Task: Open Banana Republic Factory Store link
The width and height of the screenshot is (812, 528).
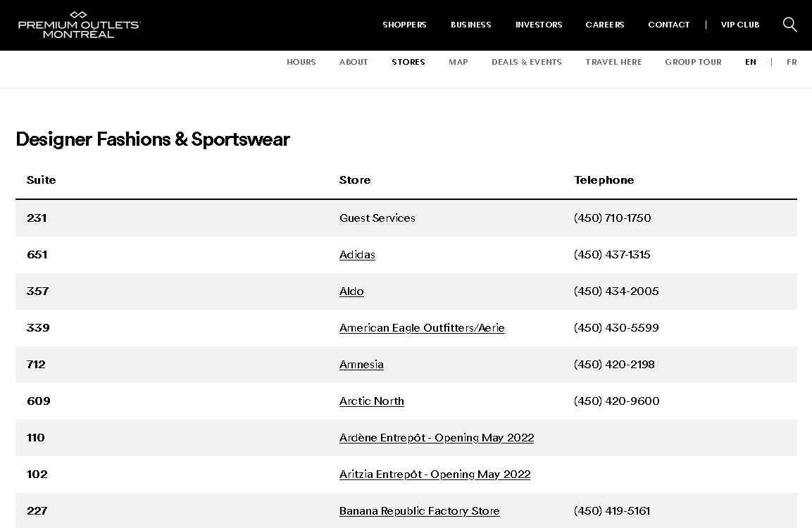Action: point(420,511)
